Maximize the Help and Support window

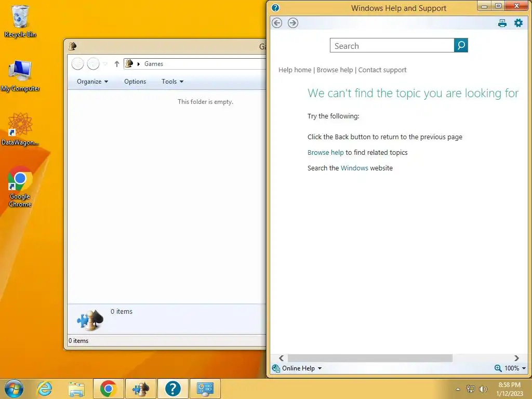tap(498, 6)
